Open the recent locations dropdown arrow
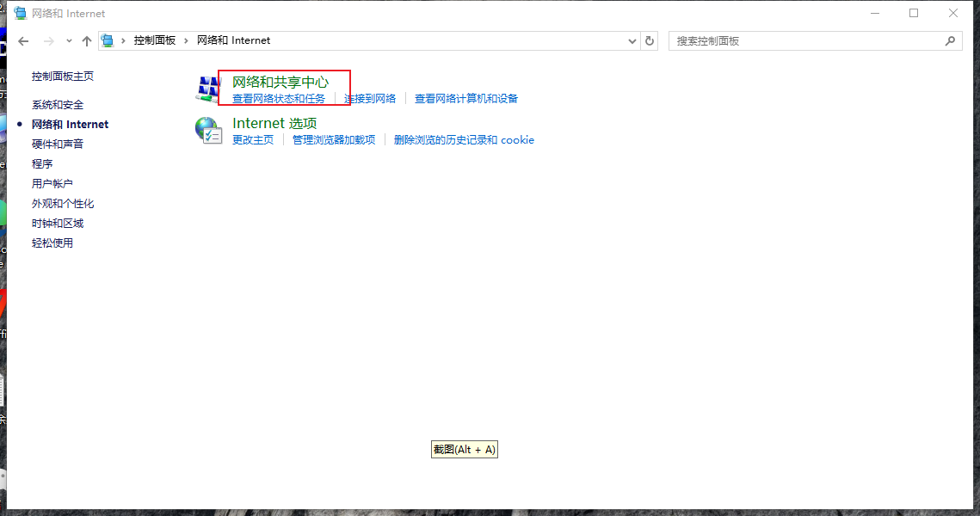Image resolution: width=980 pixels, height=516 pixels. tap(69, 41)
